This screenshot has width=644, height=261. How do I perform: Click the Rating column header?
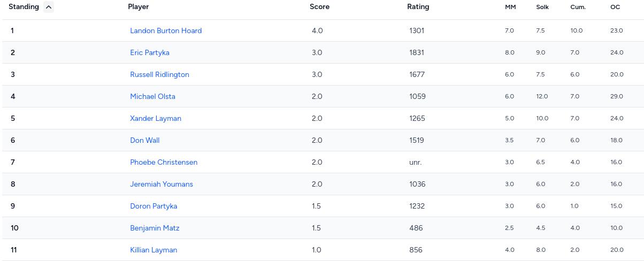[418, 7]
